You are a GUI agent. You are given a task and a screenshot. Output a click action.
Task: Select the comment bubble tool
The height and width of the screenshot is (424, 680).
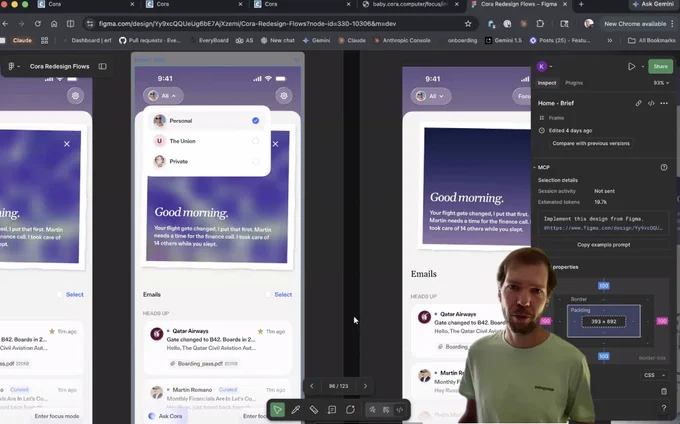click(x=350, y=410)
